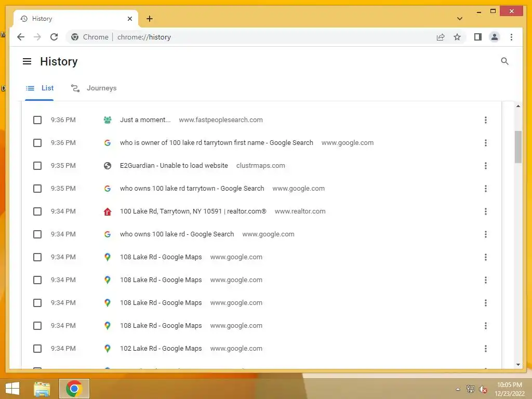Open the '102 Lake Rd - Google Maps' link
This screenshot has height=399, width=532.
tap(161, 349)
